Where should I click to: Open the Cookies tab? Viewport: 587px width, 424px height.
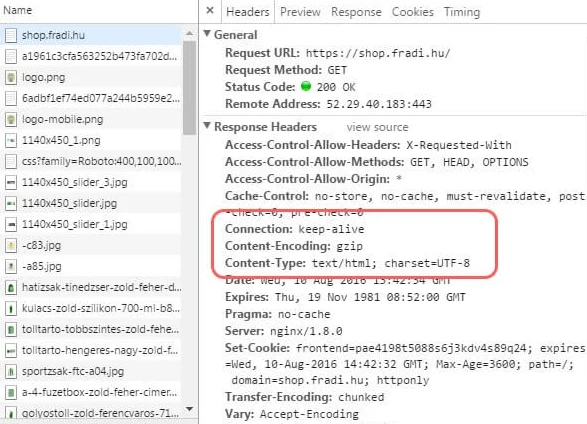pos(413,12)
